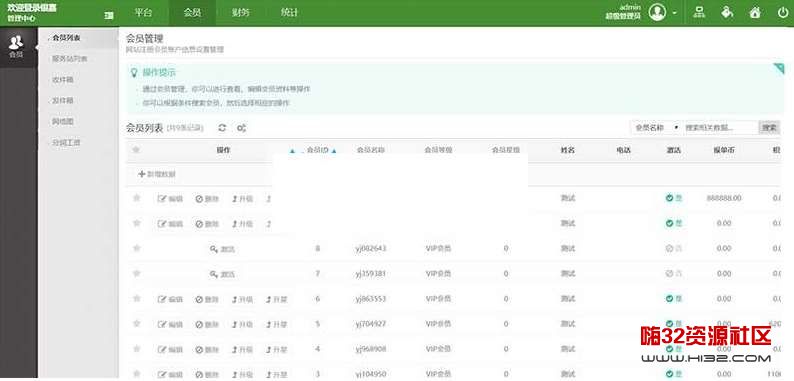Open the 平台 top navigation tab

click(x=144, y=13)
